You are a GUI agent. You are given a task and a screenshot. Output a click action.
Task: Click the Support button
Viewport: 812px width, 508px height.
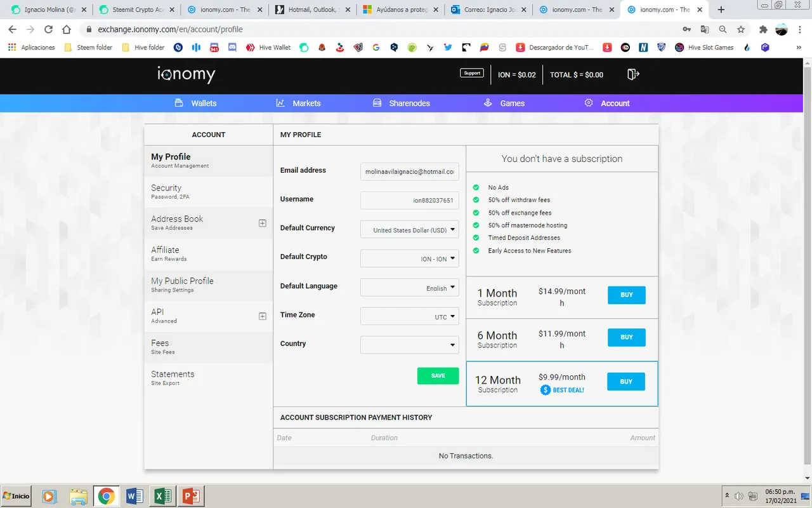coord(472,73)
